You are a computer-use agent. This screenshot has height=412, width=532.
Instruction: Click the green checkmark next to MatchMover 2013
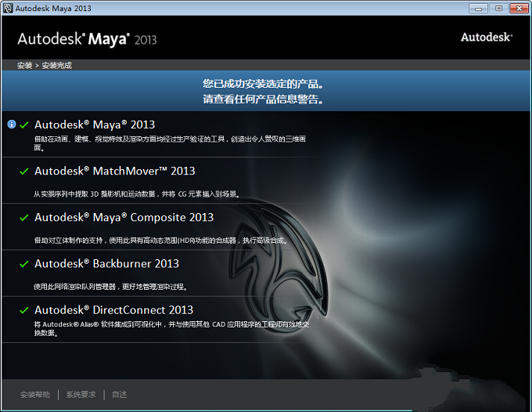pos(24,172)
